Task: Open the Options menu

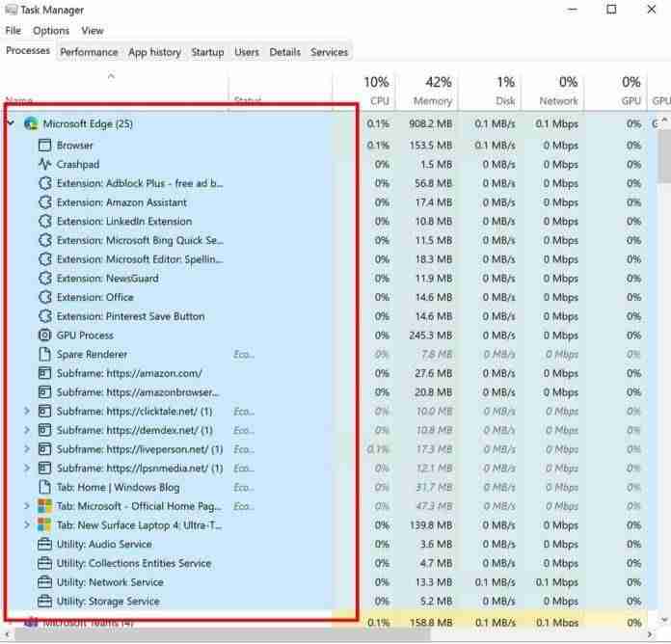Action: (51, 31)
